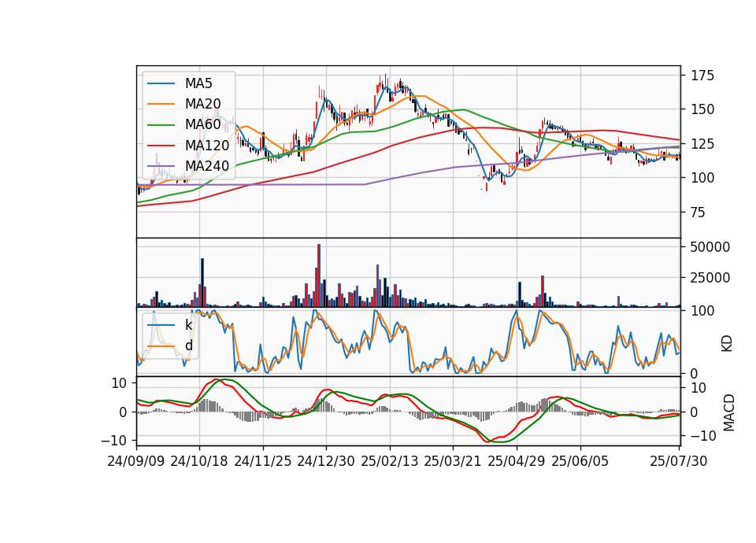Click the 175 price axis label
The image size is (756, 543).
pyautogui.click(x=703, y=76)
